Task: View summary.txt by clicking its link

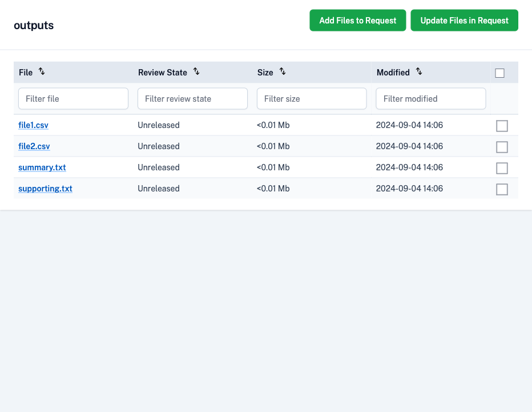Action: click(42, 167)
